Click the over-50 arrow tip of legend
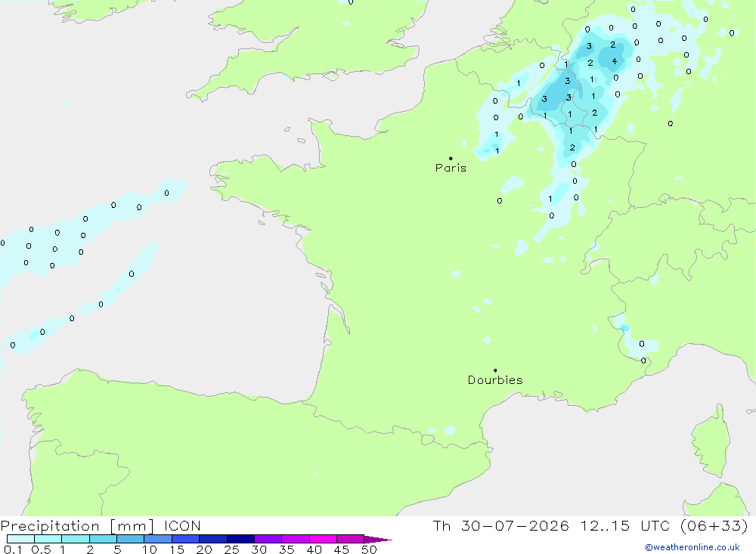 pos(378,540)
